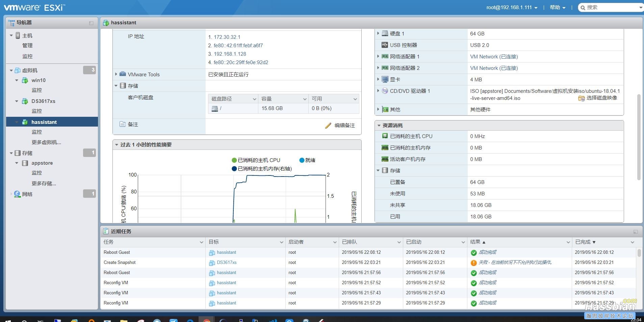The width and height of the screenshot is (644, 322).
Task: Click the main content vertical scrollbar
Action: [x=639, y=137]
